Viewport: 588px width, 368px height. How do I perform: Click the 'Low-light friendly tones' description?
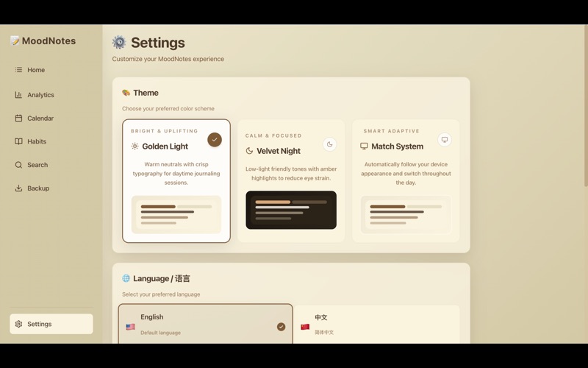(291, 174)
